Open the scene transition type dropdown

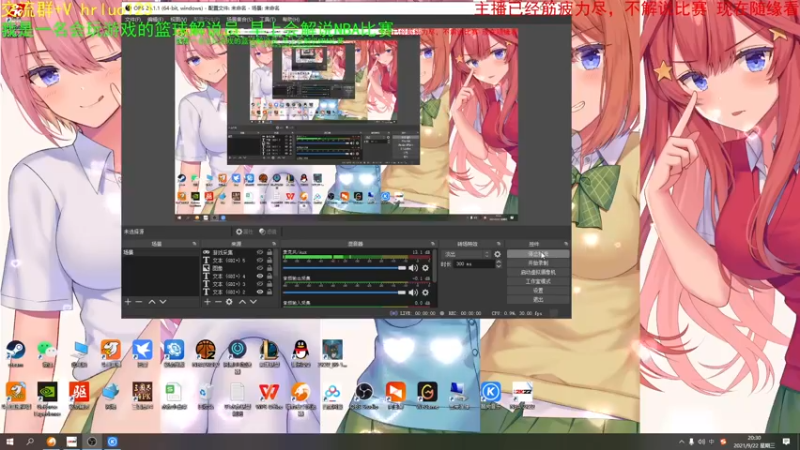click(x=467, y=254)
